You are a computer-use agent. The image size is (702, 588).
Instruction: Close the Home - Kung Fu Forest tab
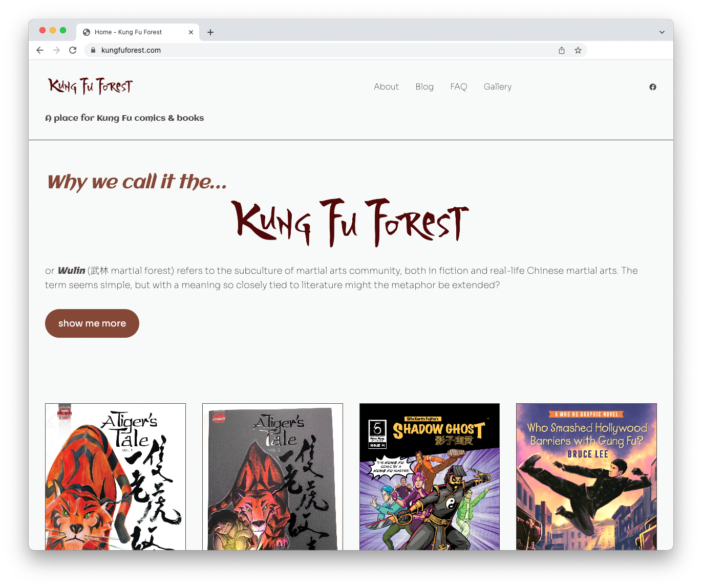[x=191, y=32]
